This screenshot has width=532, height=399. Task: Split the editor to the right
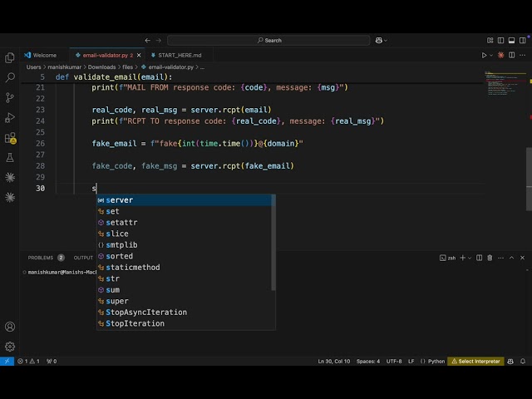[x=512, y=56]
